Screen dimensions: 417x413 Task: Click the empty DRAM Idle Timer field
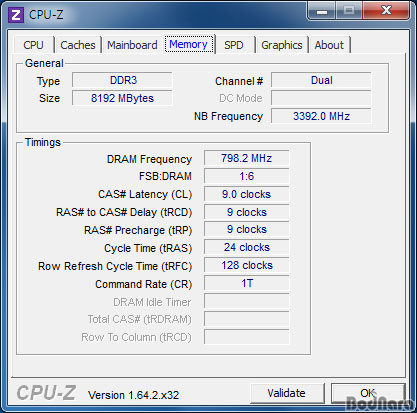247,301
